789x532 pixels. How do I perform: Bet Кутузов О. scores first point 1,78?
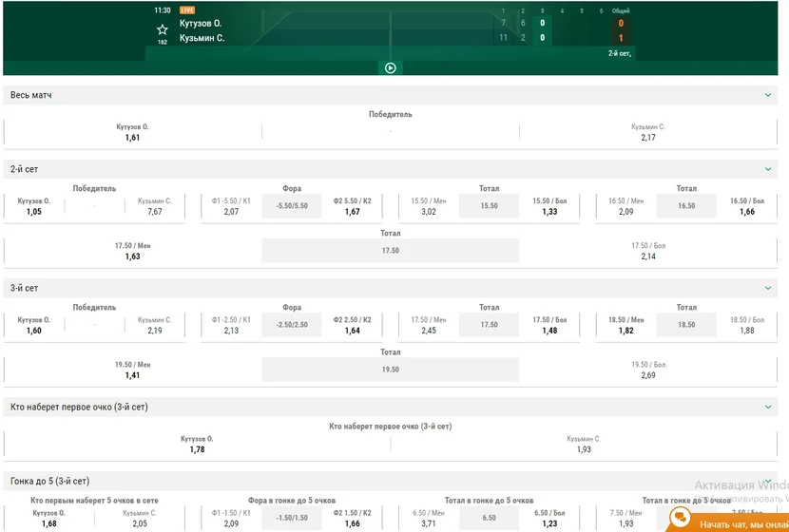(198, 445)
